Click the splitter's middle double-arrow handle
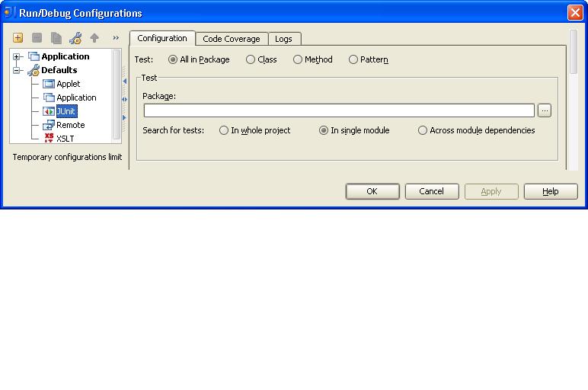Viewport: 588px width, 390px height. pos(124,99)
